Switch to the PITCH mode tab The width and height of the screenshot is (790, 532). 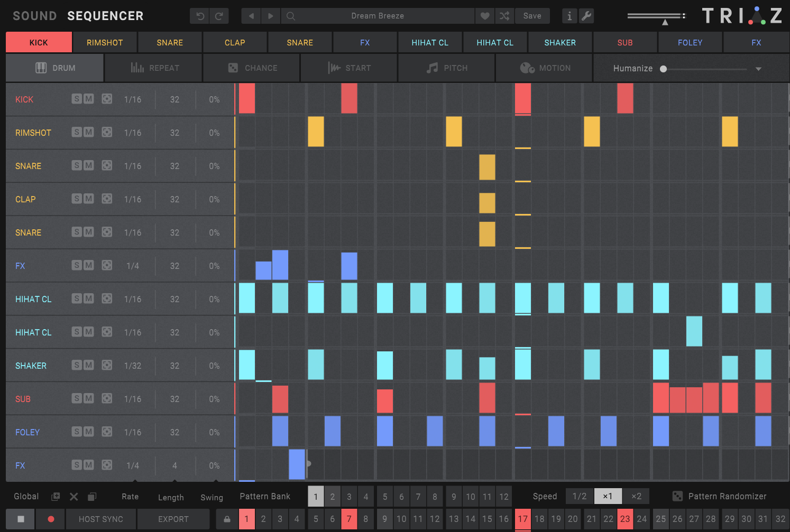tap(447, 68)
